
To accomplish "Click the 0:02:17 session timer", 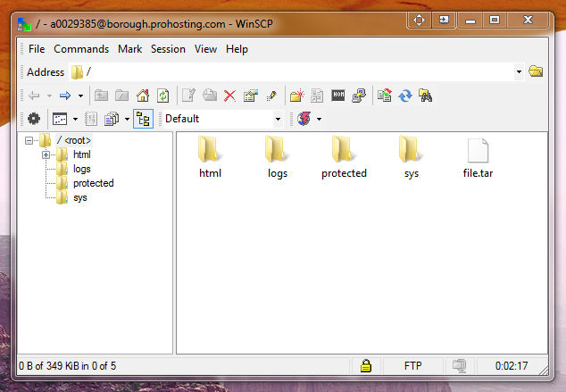I will [512, 365].
